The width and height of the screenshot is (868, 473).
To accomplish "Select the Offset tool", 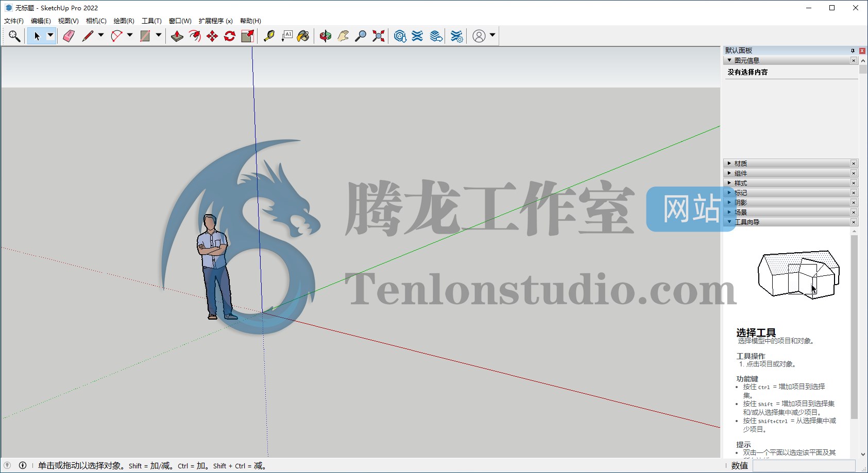I will 195,36.
